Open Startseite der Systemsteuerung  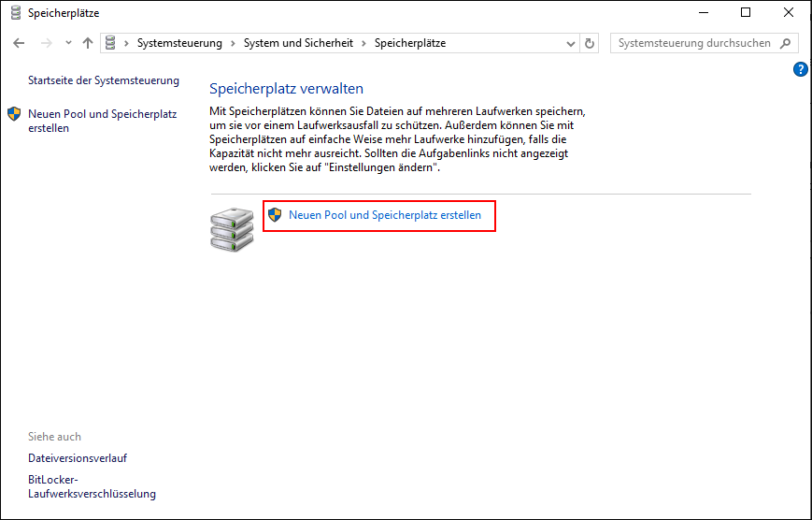pos(104,80)
